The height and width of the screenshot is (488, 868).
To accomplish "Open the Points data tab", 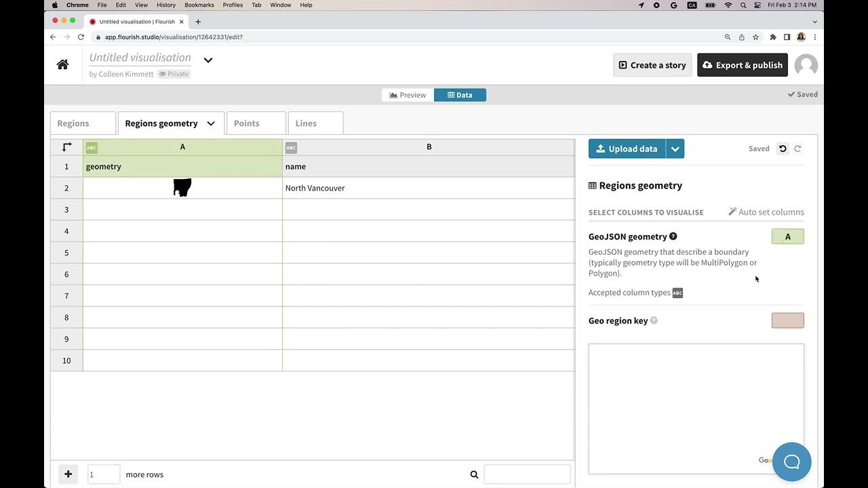I will (256, 123).
